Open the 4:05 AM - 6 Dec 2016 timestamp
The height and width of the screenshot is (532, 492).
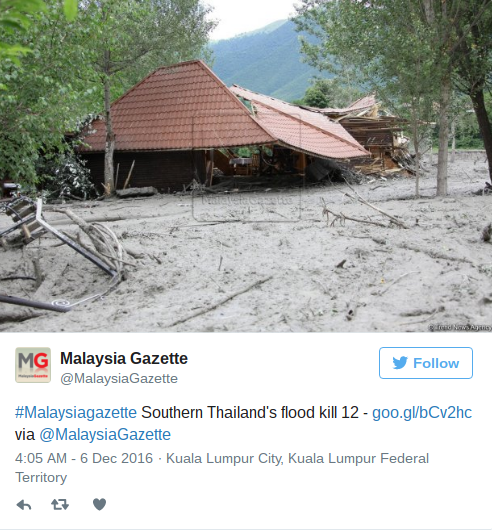click(x=84, y=458)
